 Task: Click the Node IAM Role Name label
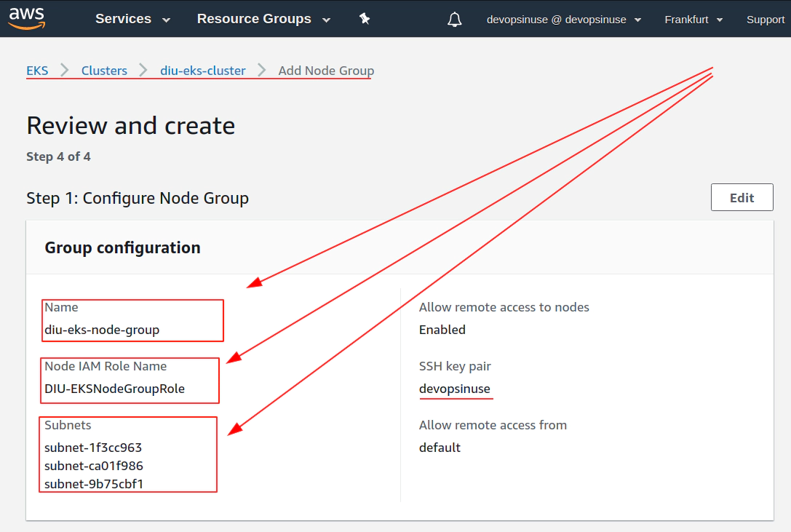coord(106,367)
